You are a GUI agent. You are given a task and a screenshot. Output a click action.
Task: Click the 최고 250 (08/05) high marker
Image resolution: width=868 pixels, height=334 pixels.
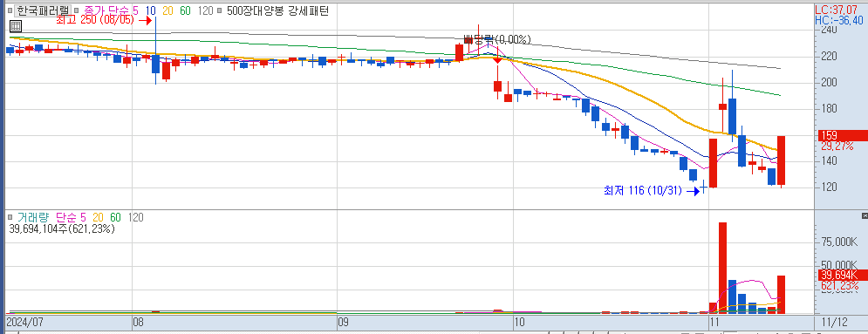click(104, 20)
